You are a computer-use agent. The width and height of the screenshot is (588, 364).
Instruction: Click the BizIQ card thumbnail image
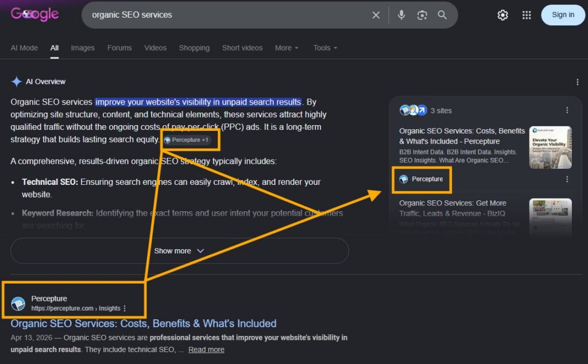(x=550, y=218)
